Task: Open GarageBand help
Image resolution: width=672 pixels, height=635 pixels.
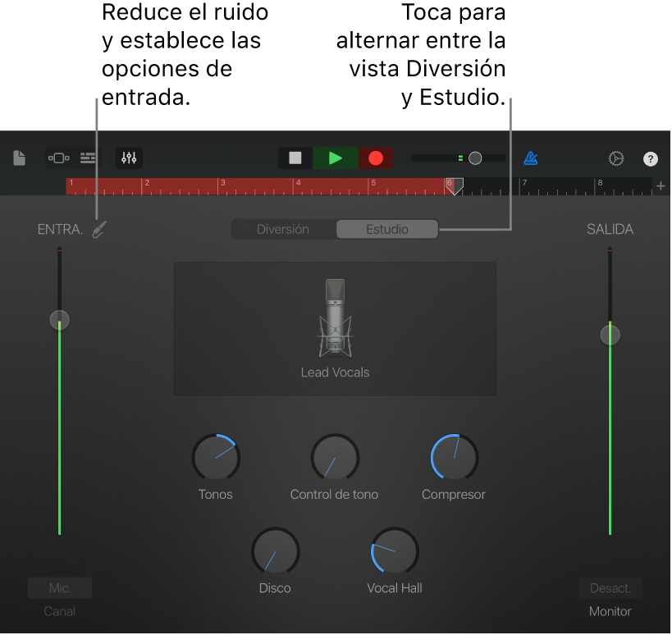Action: [651, 158]
